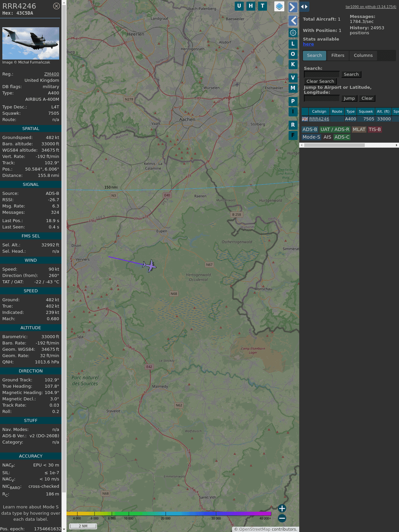
Task: Click the Jump to Airport input field
Action: pos(322,98)
